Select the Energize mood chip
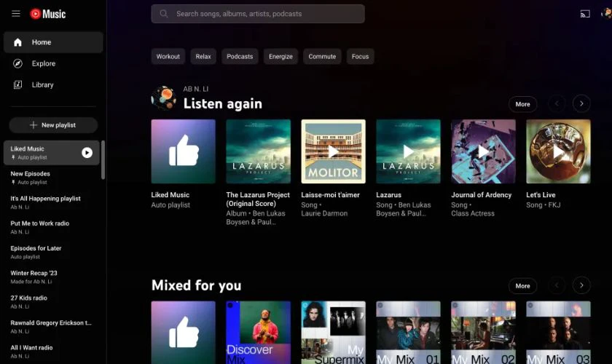Image resolution: width=612 pixels, height=364 pixels. tap(280, 57)
